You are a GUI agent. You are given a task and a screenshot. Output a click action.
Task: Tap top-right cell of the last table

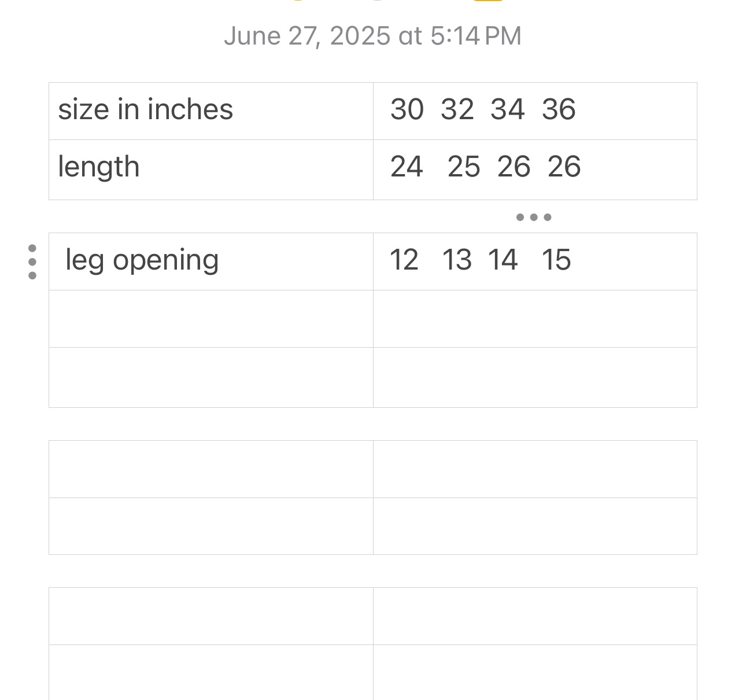534,616
